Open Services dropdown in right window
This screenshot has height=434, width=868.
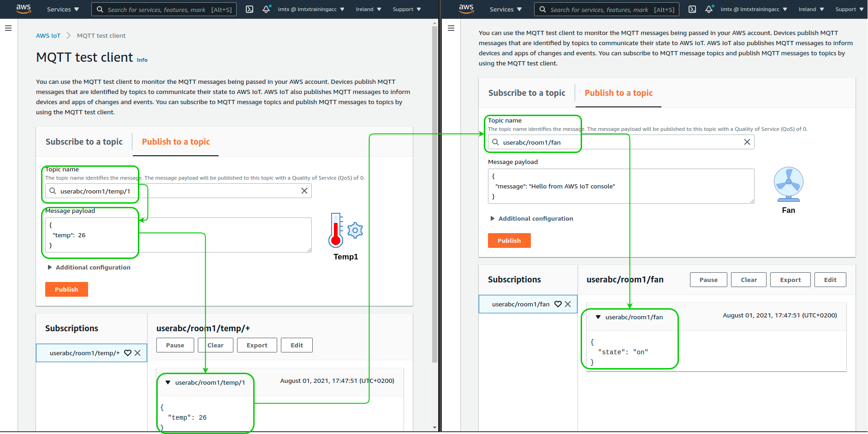click(506, 9)
